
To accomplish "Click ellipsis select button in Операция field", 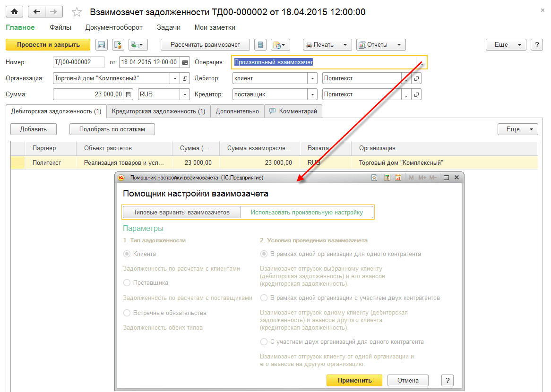I will coord(421,62).
